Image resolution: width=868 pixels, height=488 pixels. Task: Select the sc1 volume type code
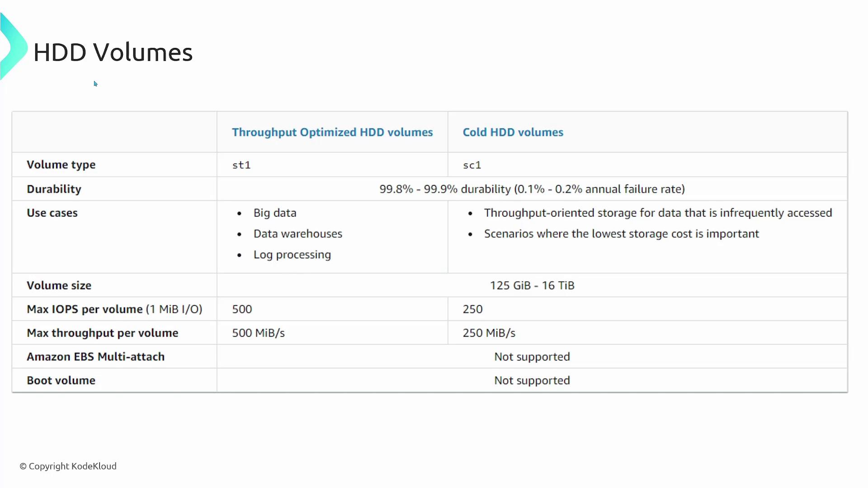click(472, 165)
